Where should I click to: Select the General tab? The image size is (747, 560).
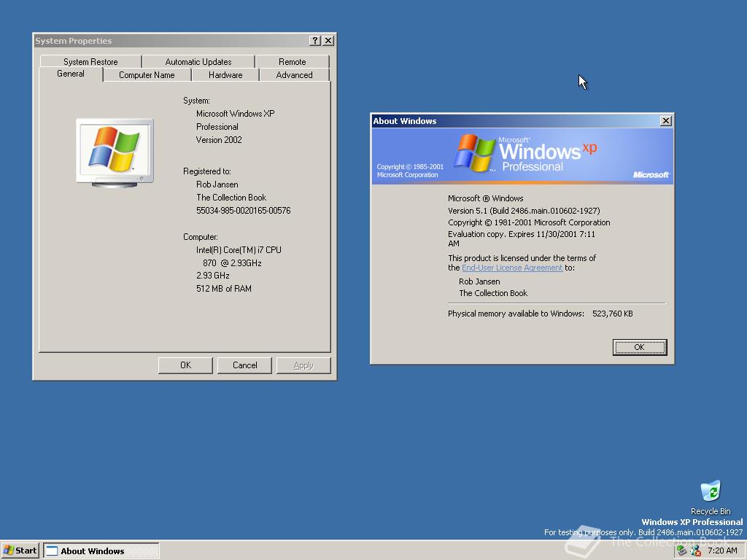click(71, 74)
